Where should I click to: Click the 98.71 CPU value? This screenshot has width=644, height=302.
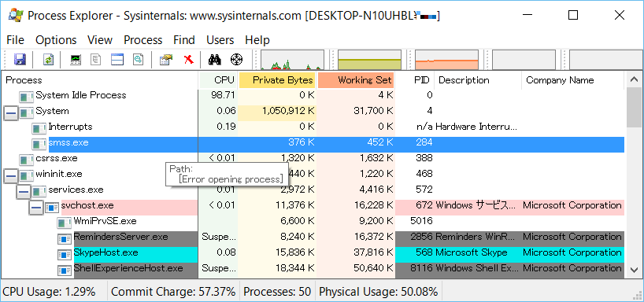pyautogui.click(x=223, y=97)
